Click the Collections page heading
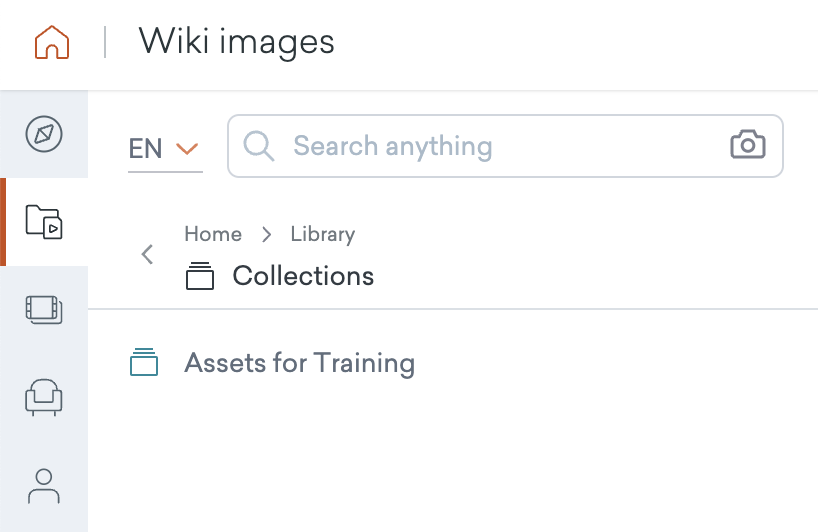The width and height of the screenshot is (818, 532). pos(303,276)
